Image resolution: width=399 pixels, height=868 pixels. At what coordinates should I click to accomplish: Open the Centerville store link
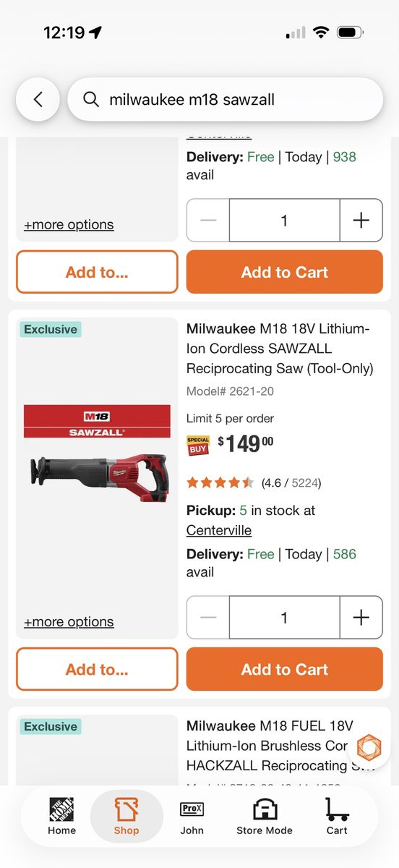(219, 530)
